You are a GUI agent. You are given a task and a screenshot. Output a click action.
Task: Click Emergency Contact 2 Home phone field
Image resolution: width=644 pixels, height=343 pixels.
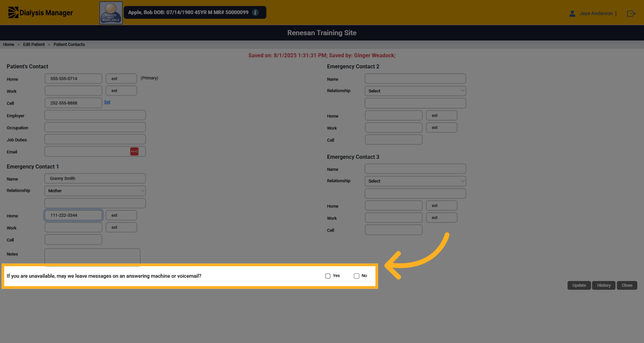pyautogui.click(x=394, y=115)
